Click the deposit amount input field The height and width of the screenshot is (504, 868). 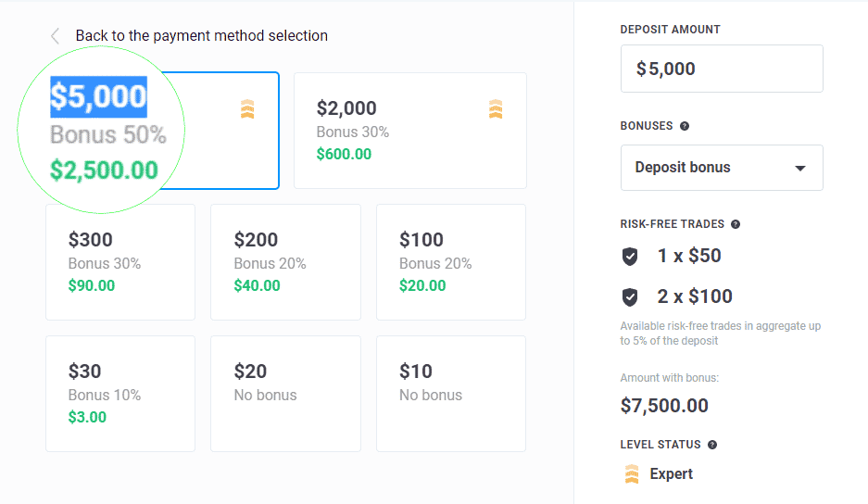(x=722, y=69)
